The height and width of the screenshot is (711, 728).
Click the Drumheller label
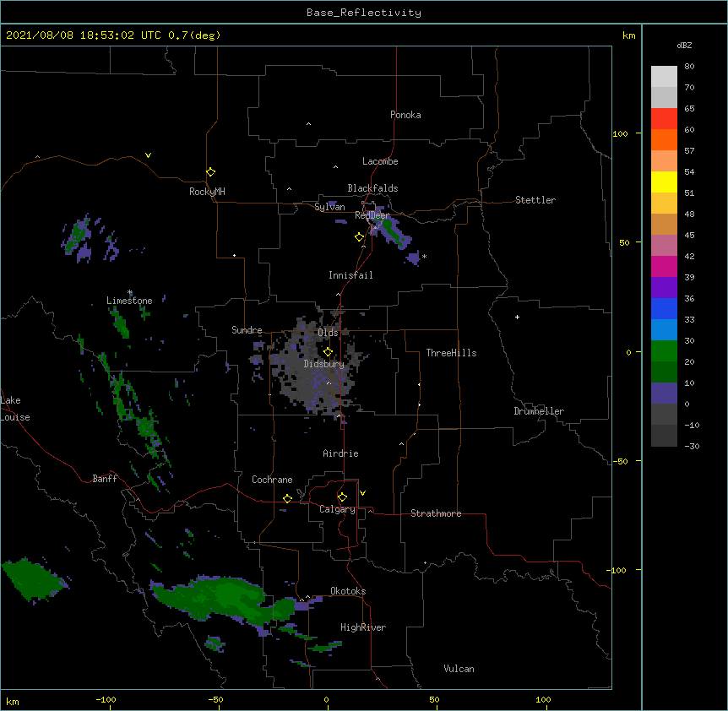pos(539,410)
